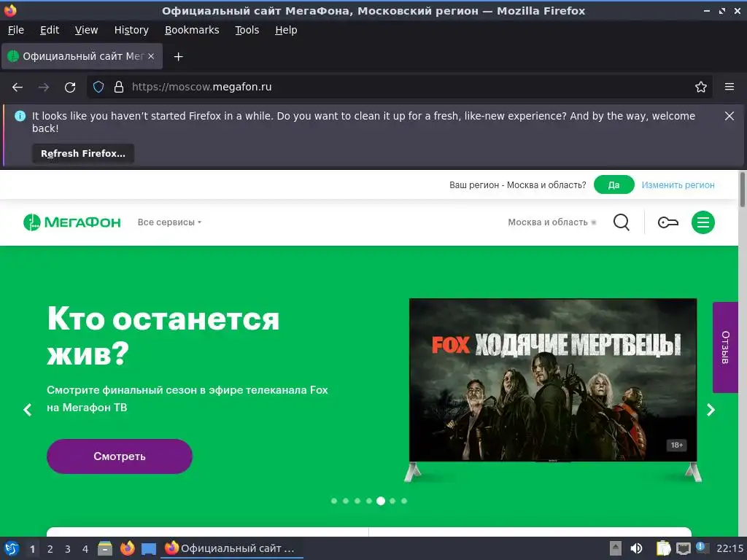Select the first carousel dot
The image size is (747, 560).
[334, 501]
